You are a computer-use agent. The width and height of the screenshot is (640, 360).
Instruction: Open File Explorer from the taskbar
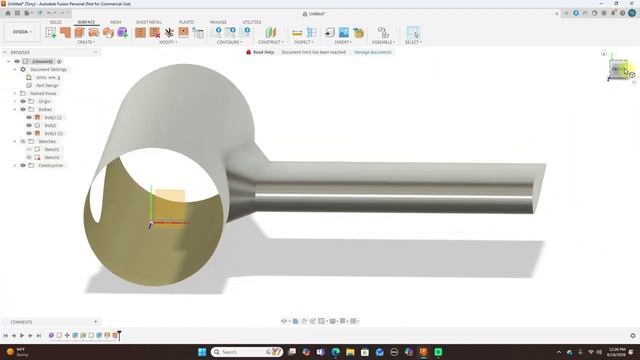tap(350, 352)
